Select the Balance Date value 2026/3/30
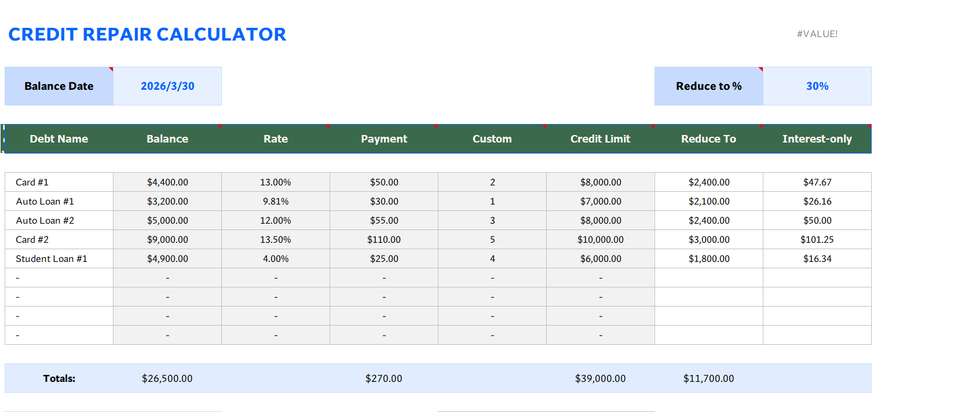The height and width of the screenshot is (412, 980). (167, 86)
